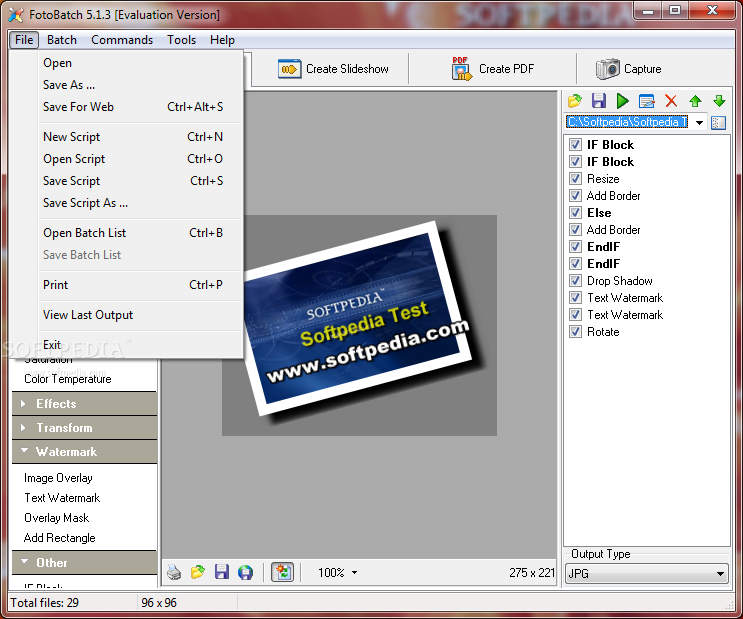Click the small button right of the script path box
This screenshot has height=619, width=743.
[718, 123]
